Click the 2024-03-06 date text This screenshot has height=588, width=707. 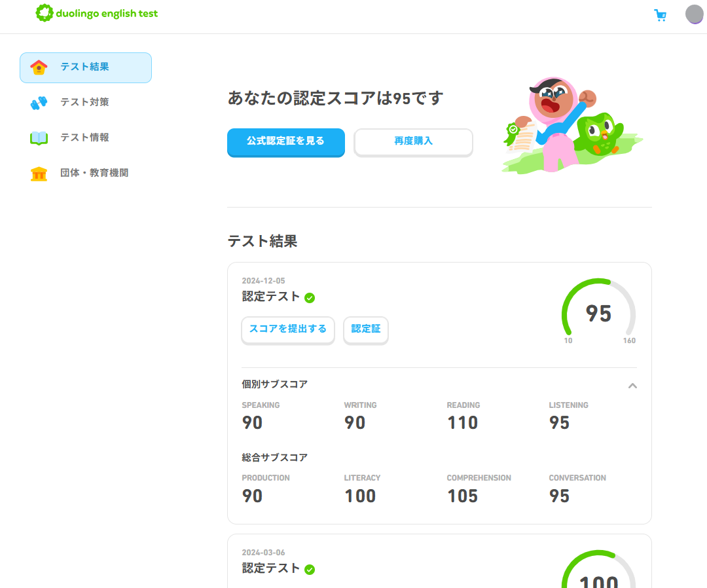(263, 553)
